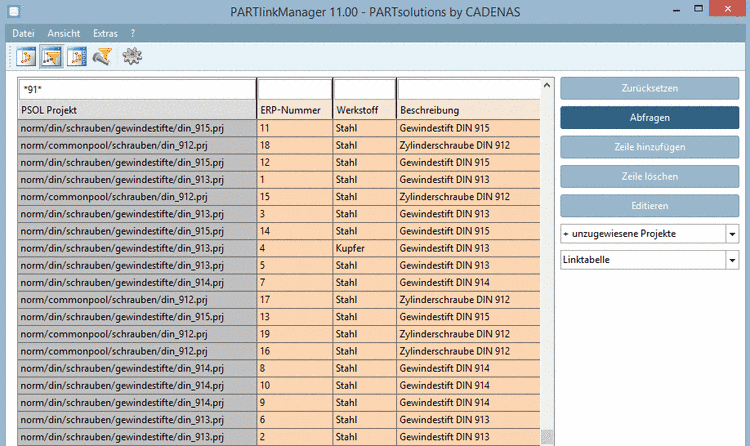The height and width of the screenshot is (446, 750).
Task: Click the screw with orange funnel filter icon
Action: click(102, 56)
